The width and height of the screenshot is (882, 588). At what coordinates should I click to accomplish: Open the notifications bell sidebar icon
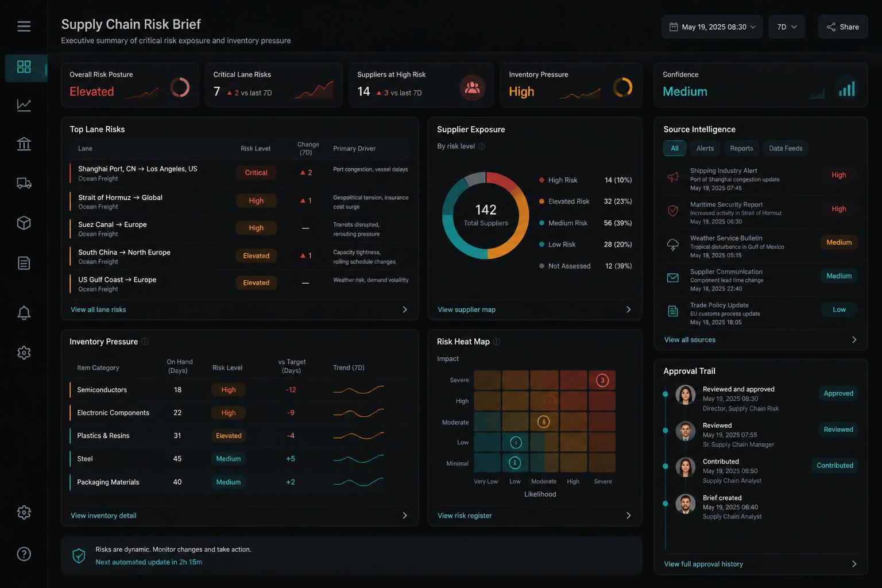pyautogui.click(x=24, y=313)
